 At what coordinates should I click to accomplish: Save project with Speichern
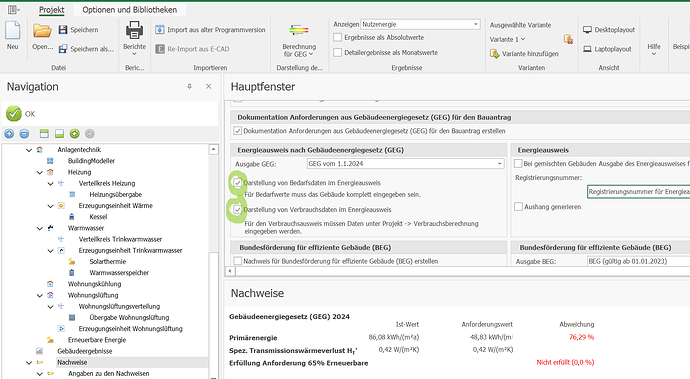click(79, 30)
